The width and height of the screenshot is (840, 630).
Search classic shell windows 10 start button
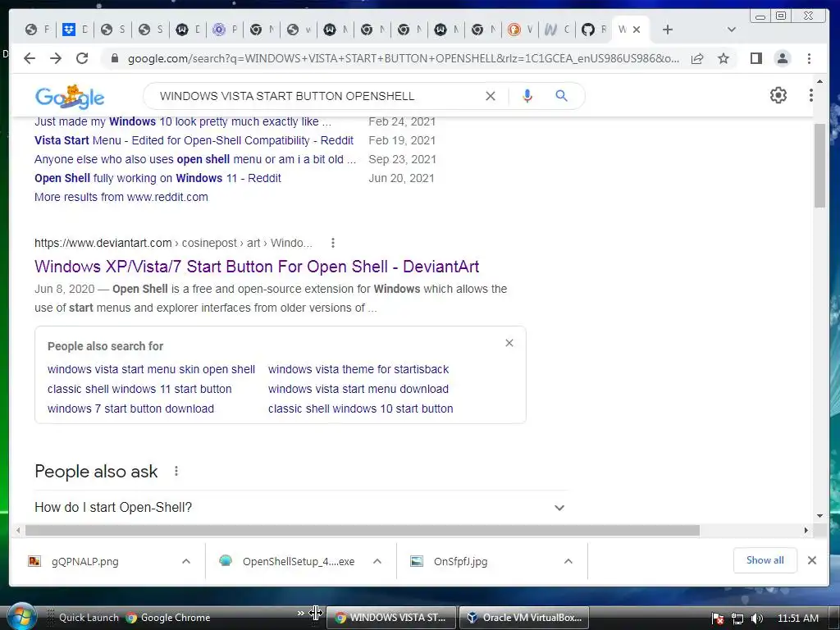point(361,409)
